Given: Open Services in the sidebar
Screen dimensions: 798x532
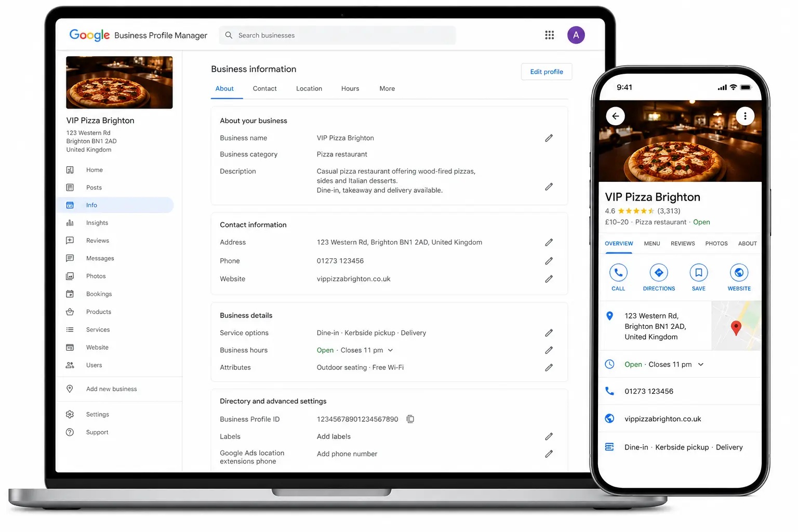Looking at the screenshot, I should 115,330.
